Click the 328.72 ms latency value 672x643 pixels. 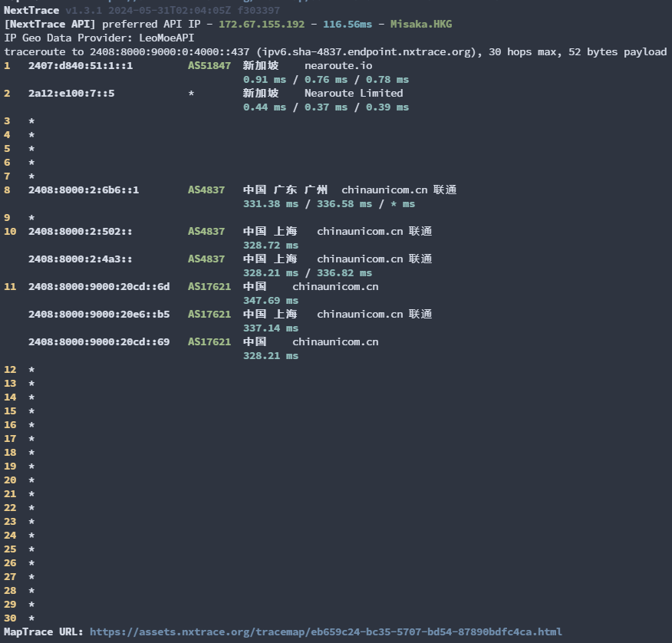271,246
